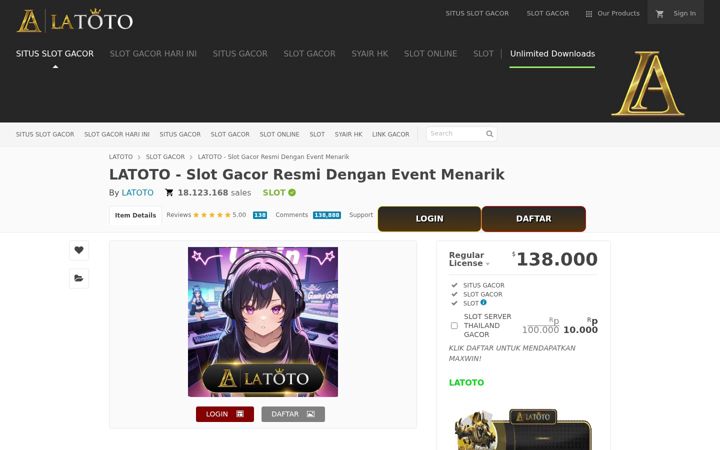Click the shopping cart icon in top bar

(660, 14)
